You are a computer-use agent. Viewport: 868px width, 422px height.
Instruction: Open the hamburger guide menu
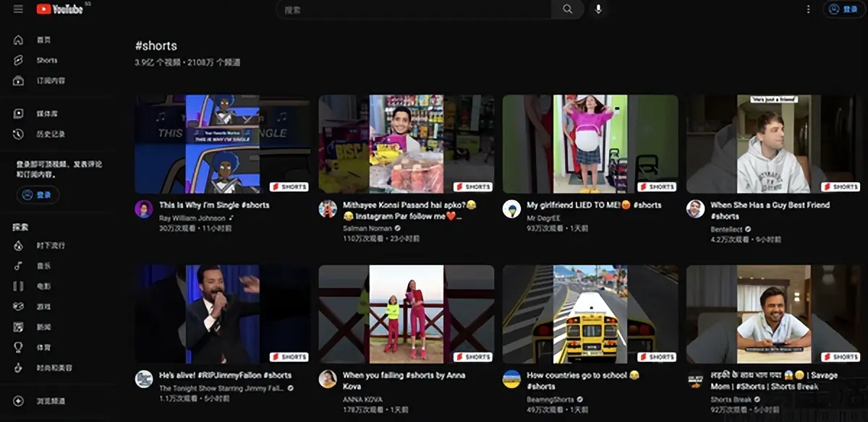click(x=18, y=9)
